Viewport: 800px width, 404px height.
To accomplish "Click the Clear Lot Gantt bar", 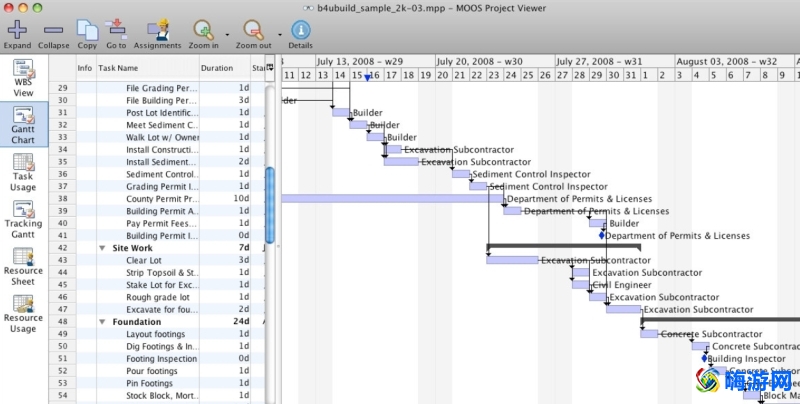I will coord(512,260).
